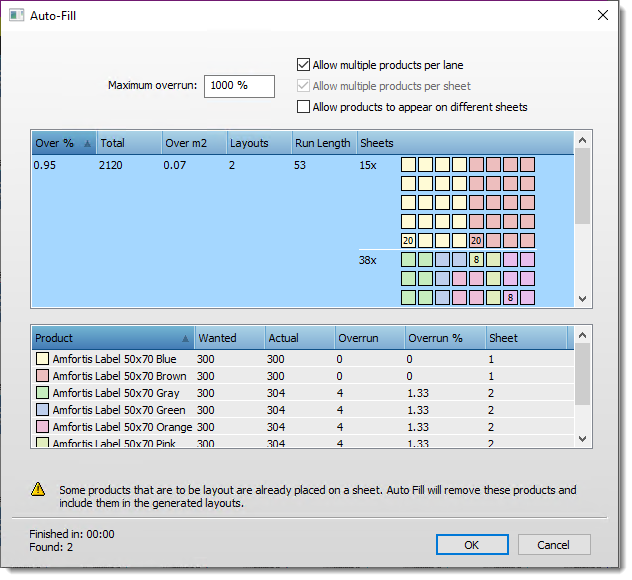The height and width of the screenshot is (580, 632).
Task: Click the 2120 Total value
Action: tap(110, 165)
